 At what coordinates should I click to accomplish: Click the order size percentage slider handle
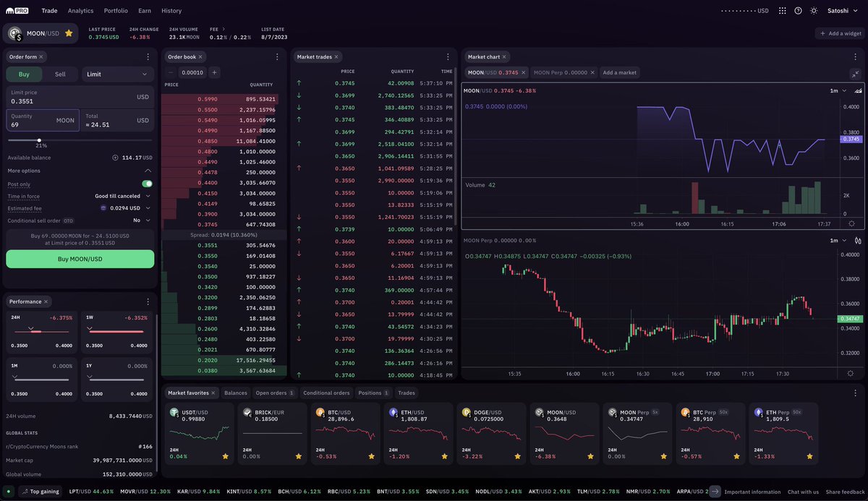[39, 140]
